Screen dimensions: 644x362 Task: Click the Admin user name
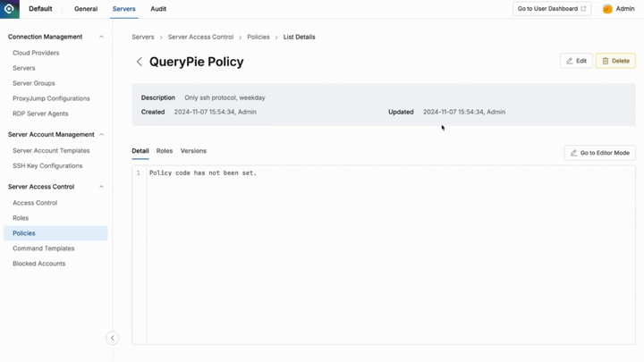coord(625,9)
